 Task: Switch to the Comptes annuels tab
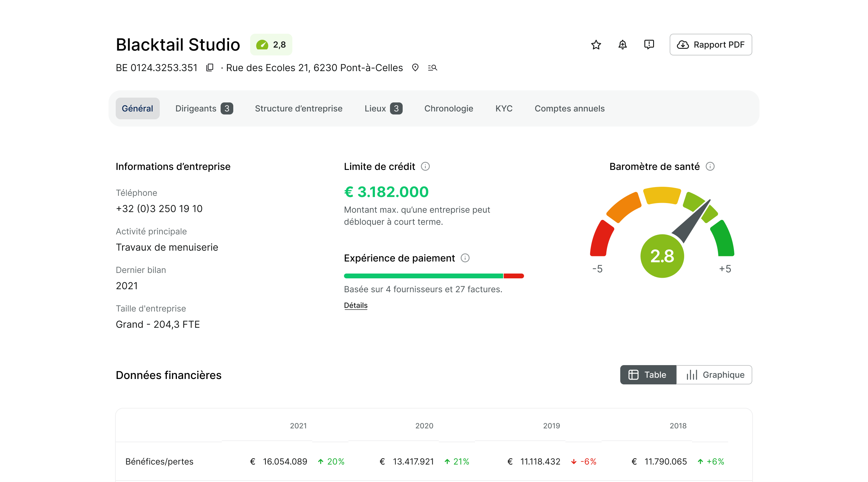tap(569, 108)
